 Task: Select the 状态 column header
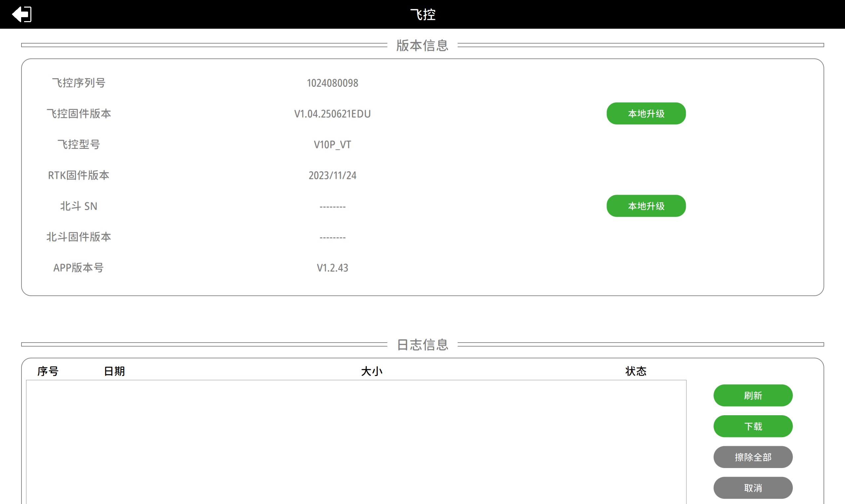(x=636, y=371)
